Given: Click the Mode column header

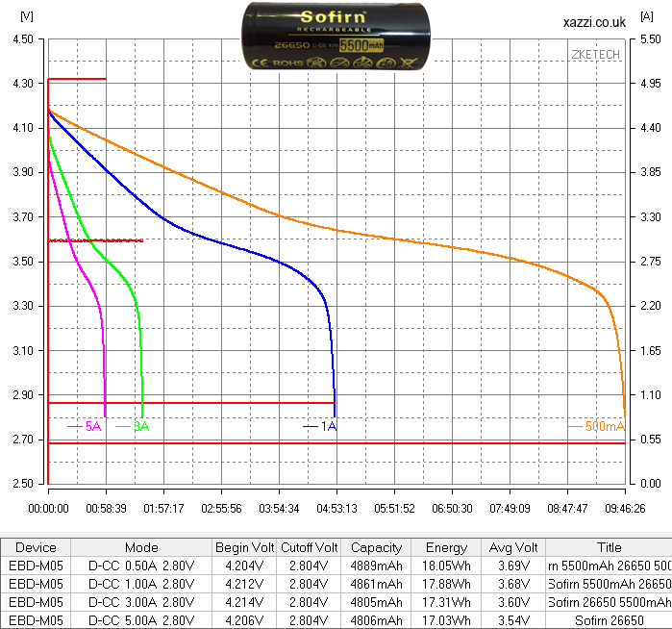Looking at the screenshot, I should click(141, 547).
